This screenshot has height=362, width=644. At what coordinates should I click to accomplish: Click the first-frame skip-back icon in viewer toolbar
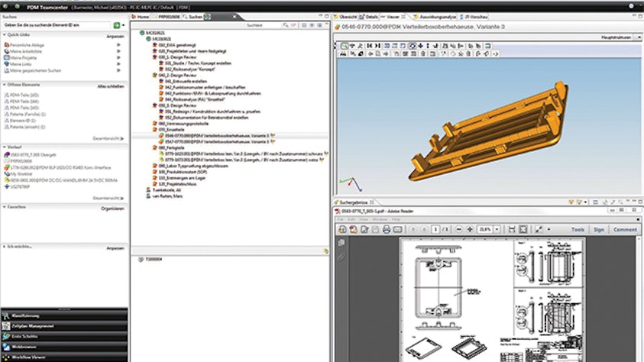click(370, 46)
